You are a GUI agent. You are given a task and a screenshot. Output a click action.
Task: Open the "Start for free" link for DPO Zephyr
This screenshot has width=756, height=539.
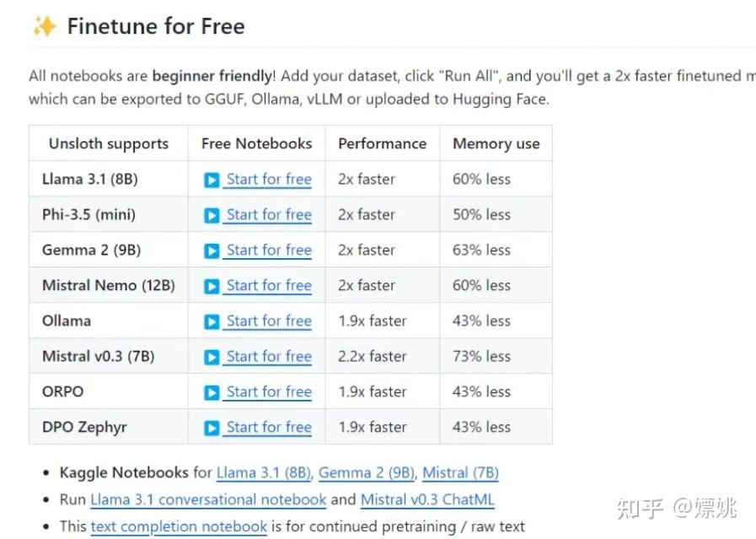[269, 428]
